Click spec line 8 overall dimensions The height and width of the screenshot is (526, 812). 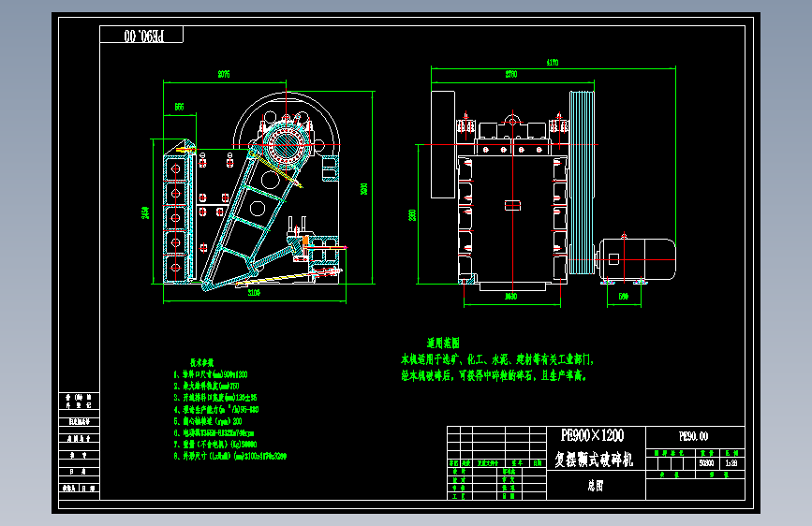(230, 456)
